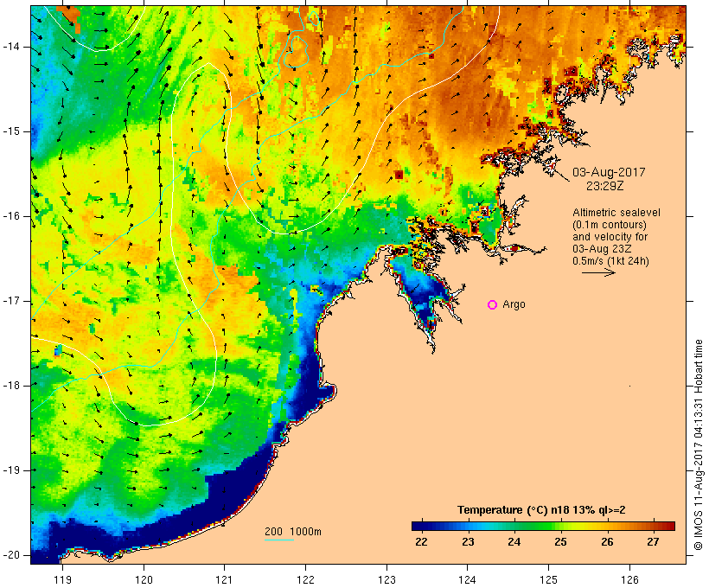Click the '23' value on temperature scale

(x=468, y=542)
